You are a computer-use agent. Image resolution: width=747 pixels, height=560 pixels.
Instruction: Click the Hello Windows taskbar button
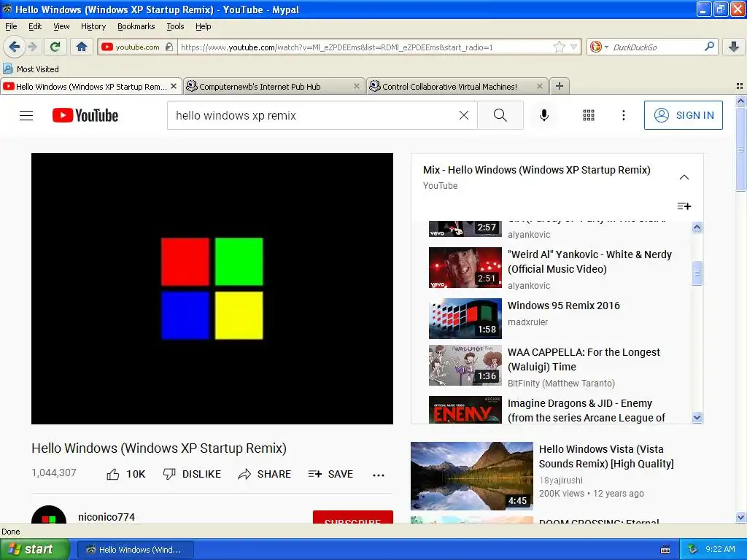pyautogui.click(x=135, y=550)
